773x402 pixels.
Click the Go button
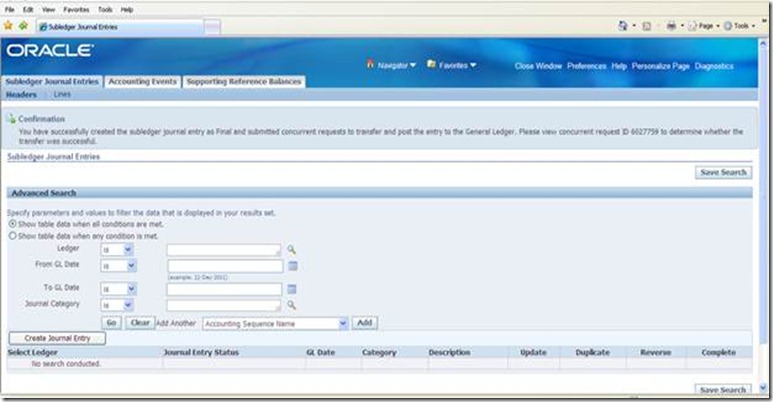(111, 323)
